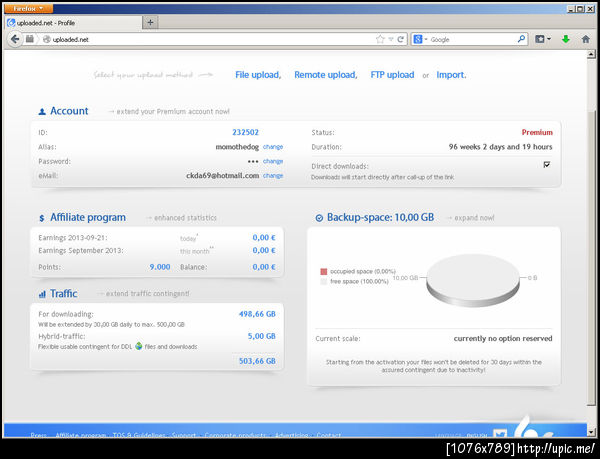Click the Backup-space circle icon
The image size is (600, 459).
[319, 218]
